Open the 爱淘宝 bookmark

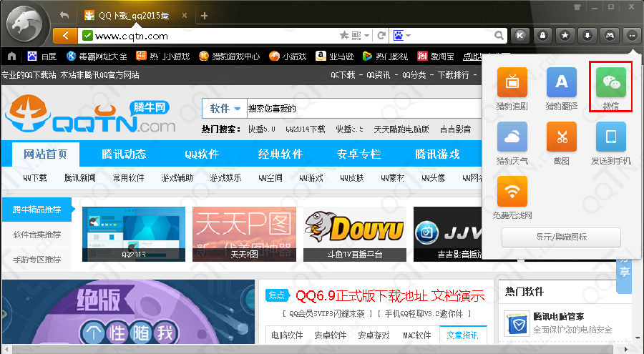tap(436, 56)
